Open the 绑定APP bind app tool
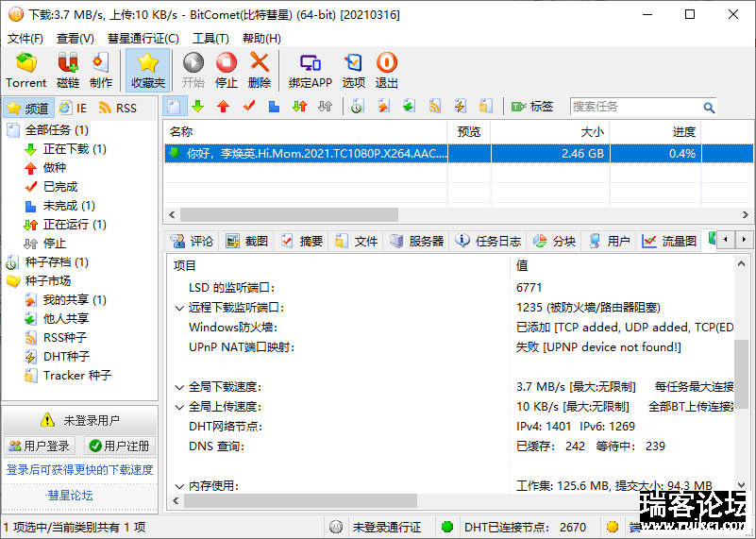Image resolution: width=756 pixels, height=539 pixels. pyautogui.click(x=311, y=71)
